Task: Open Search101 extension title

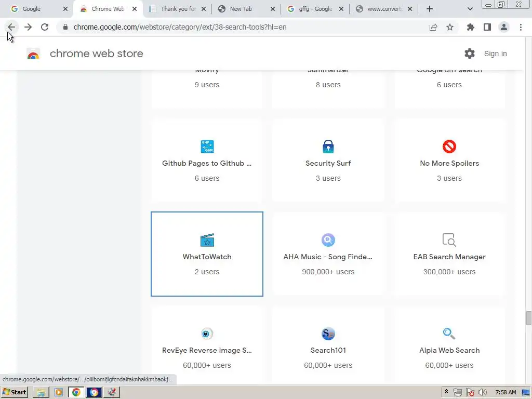Action: (x=328, y=351)
